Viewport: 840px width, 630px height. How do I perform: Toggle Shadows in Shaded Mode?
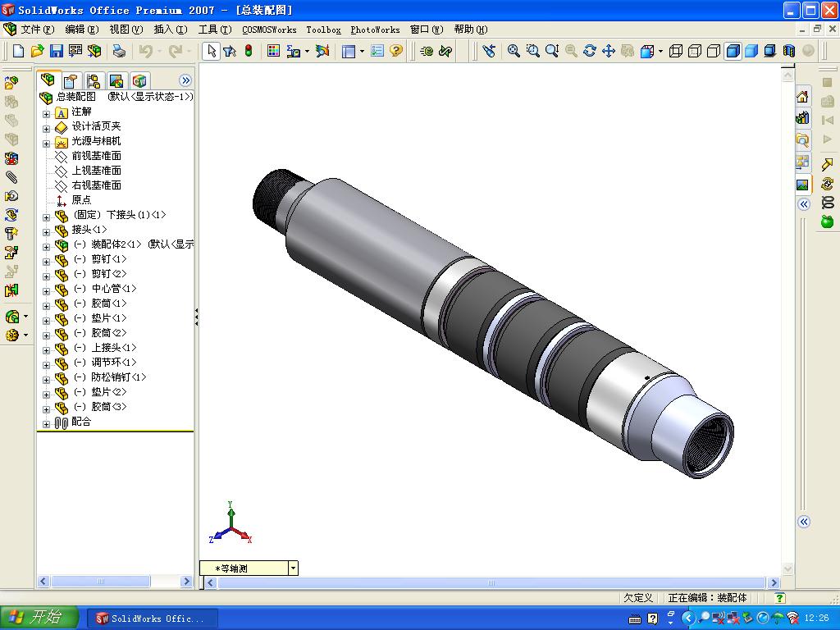[770, 51]
